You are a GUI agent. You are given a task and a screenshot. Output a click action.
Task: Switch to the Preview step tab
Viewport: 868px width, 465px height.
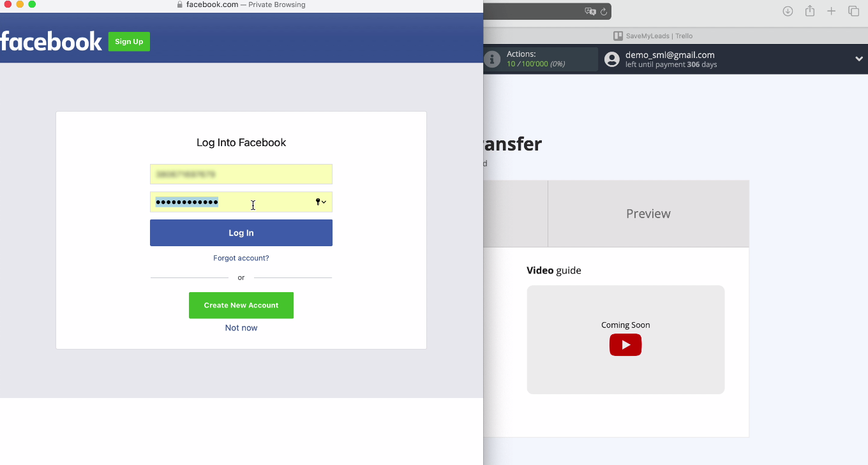click(648, 214)
